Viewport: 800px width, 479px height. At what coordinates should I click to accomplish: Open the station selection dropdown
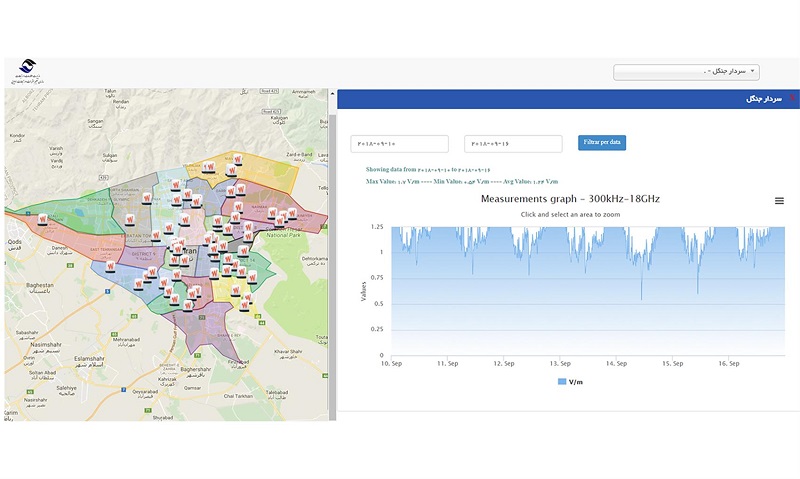click(686, 72)
